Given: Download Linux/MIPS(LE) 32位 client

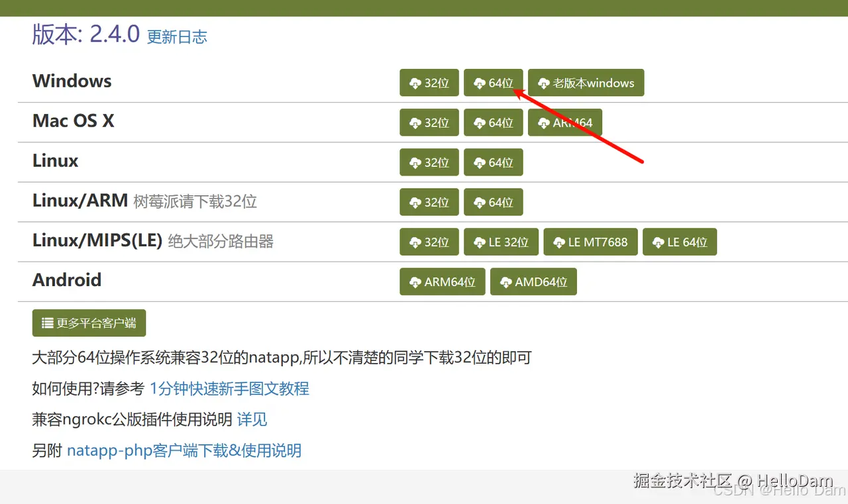Looking at the screenshot, I should point(429,242).
